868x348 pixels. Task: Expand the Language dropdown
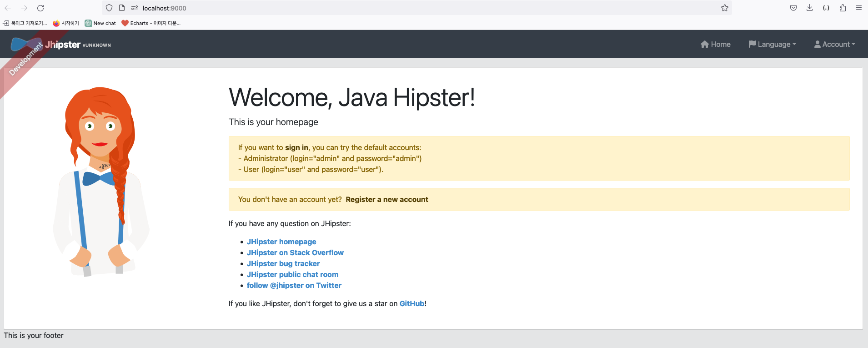(x=772, y=44)
